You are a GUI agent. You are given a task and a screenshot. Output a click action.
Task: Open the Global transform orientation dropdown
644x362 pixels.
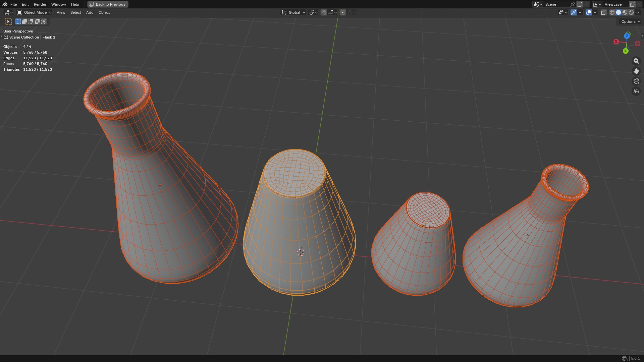tap(293, 12)
